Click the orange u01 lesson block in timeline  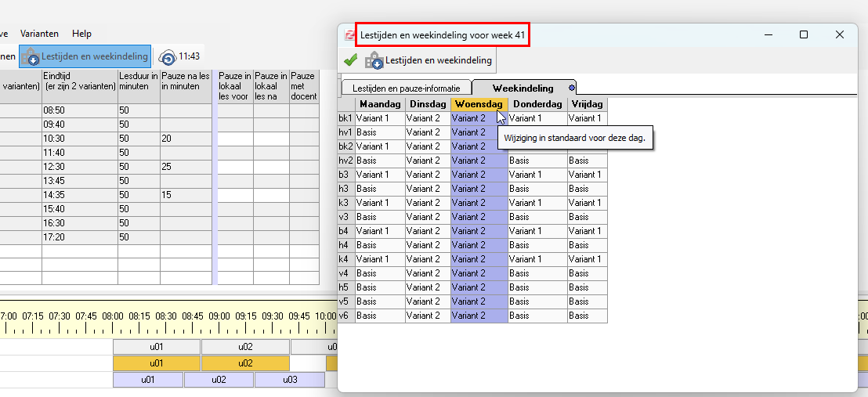point(157,363)
